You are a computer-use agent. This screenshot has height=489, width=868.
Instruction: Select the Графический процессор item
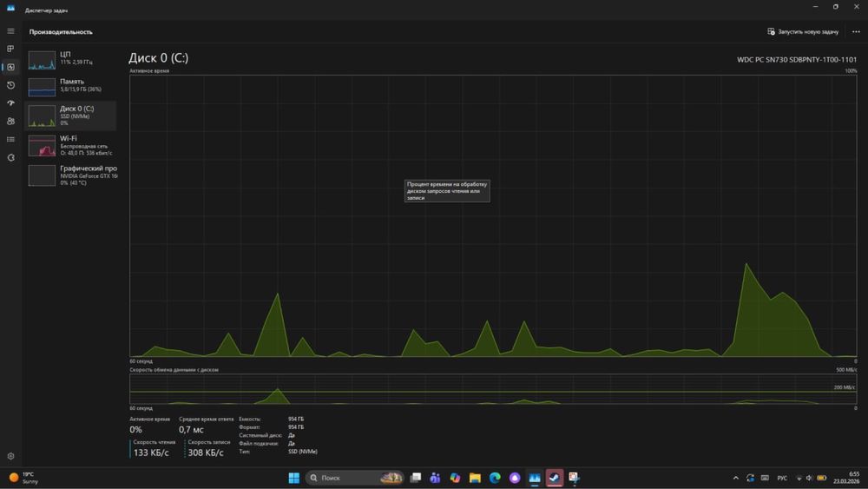[x=71, y=175]
